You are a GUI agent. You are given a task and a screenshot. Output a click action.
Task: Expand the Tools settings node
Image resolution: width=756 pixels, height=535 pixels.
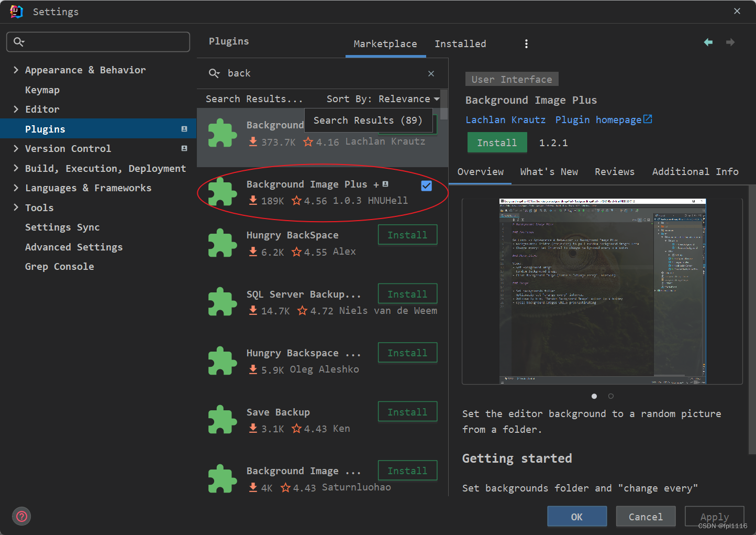click(16, 208)
